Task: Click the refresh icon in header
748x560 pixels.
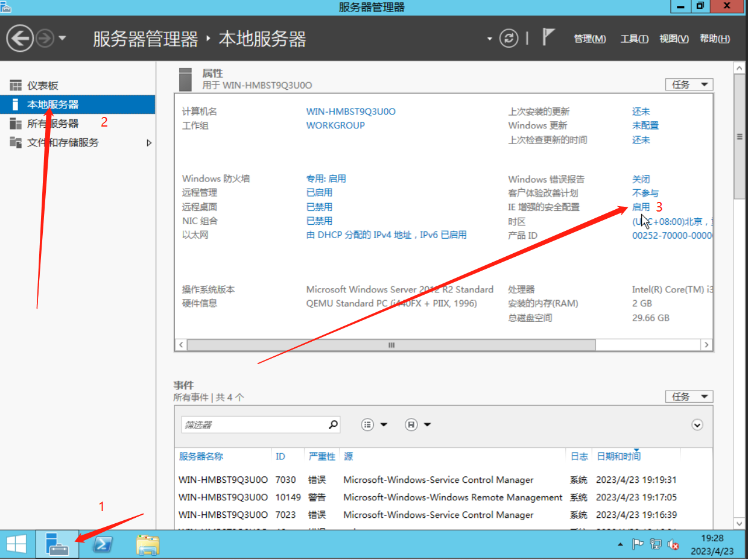Action: tap(509, 39)
